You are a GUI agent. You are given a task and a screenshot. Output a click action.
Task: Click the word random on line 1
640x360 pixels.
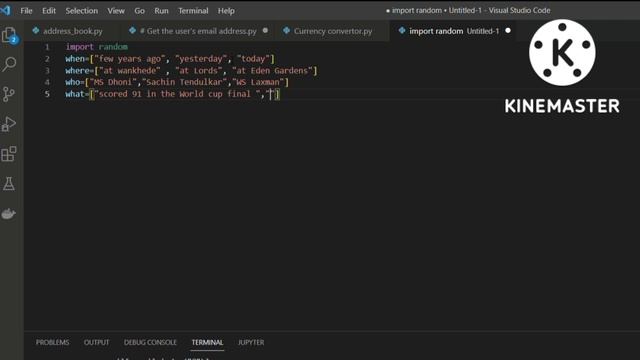113,47
